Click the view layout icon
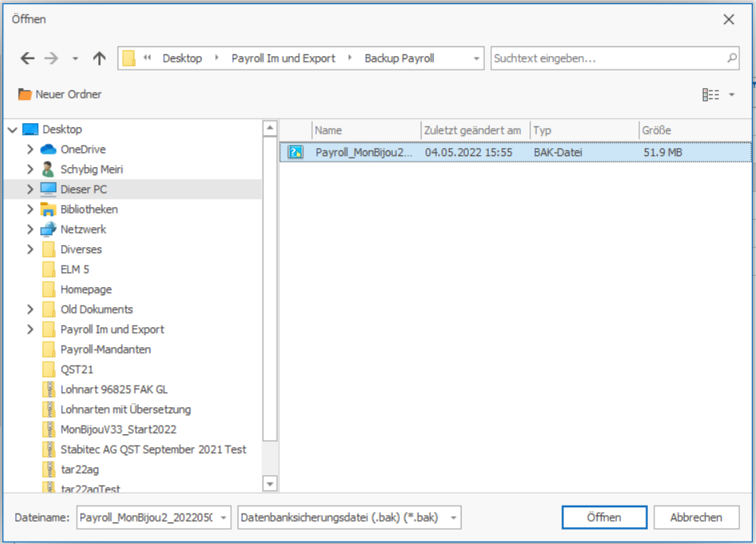 (710, 94)
